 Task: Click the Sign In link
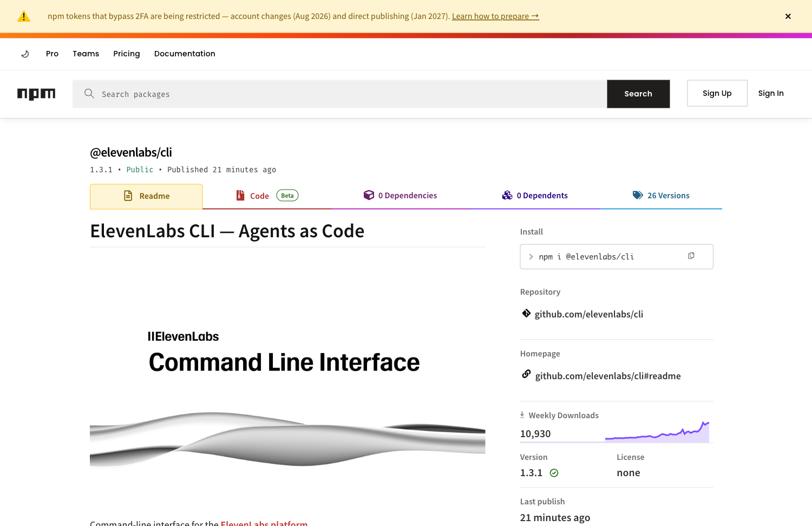pos(771,93)
